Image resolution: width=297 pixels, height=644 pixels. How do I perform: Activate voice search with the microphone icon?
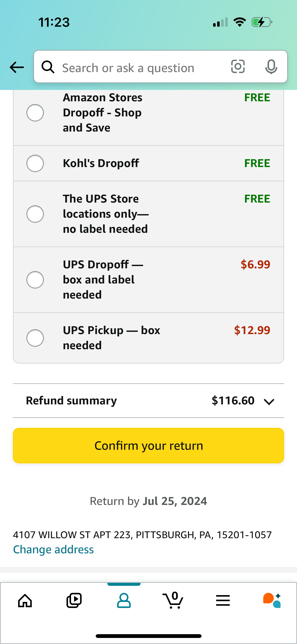271,67
